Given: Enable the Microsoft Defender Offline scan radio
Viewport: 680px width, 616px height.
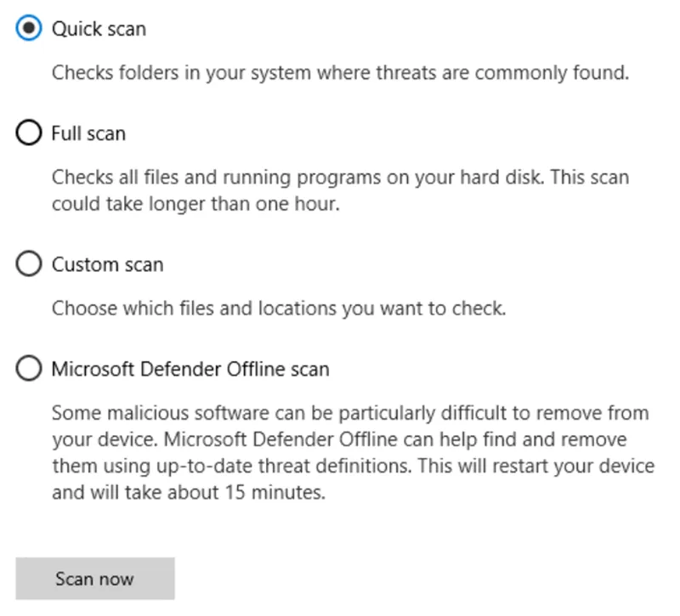Looking at the screenshot, I should [x=28, y=370].
